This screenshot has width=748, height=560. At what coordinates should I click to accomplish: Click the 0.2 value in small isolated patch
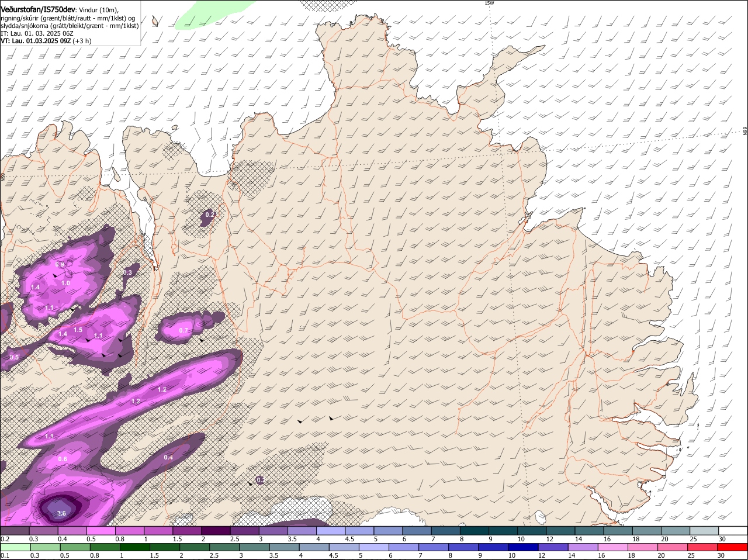pos(210,215)
